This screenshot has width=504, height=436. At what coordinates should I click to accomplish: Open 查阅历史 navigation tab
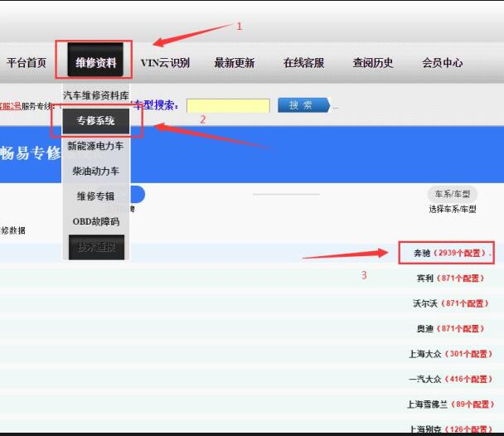click(373, 62)
